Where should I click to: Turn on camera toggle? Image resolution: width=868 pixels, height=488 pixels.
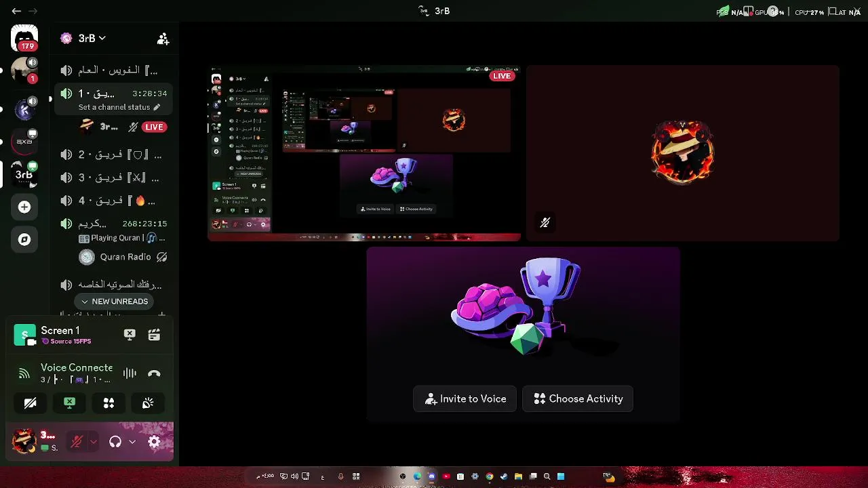click(x=30, y=403)
